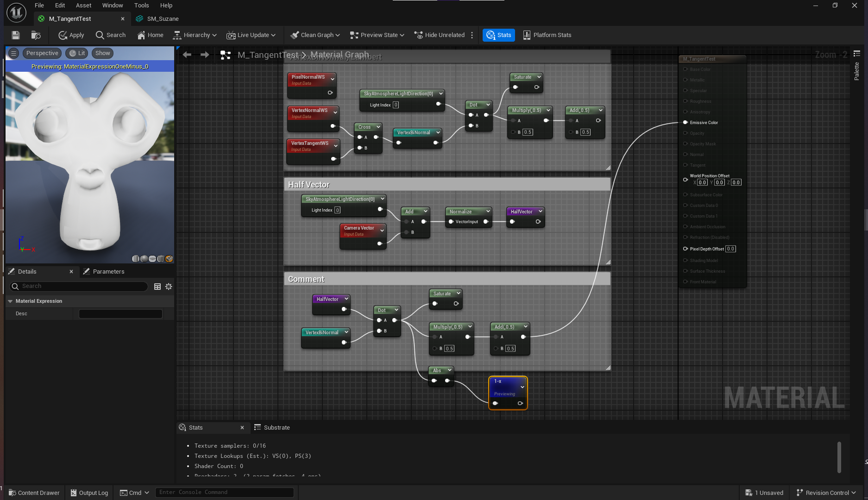The image size is (868, 500).
Task: Open the Tools menu
Action: tap(142, 6)
